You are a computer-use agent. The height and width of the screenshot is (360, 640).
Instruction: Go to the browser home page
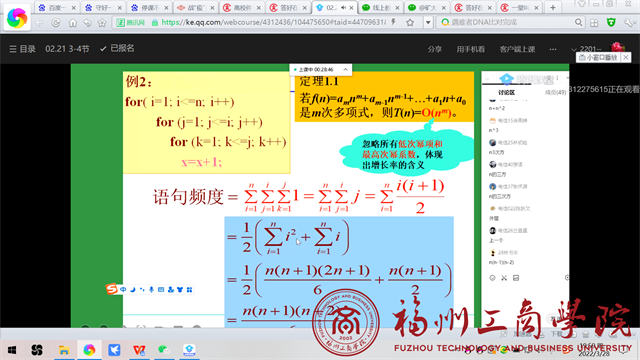point(72,23)
